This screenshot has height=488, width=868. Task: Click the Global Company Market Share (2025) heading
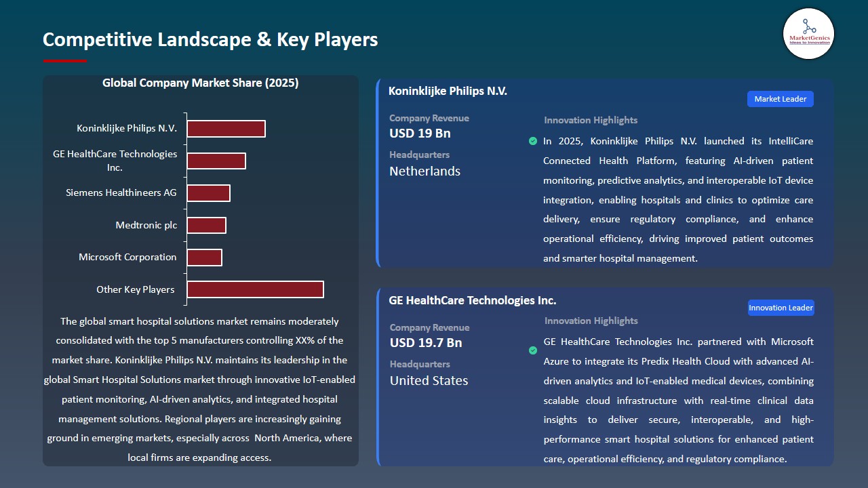(x=201, y=83)
